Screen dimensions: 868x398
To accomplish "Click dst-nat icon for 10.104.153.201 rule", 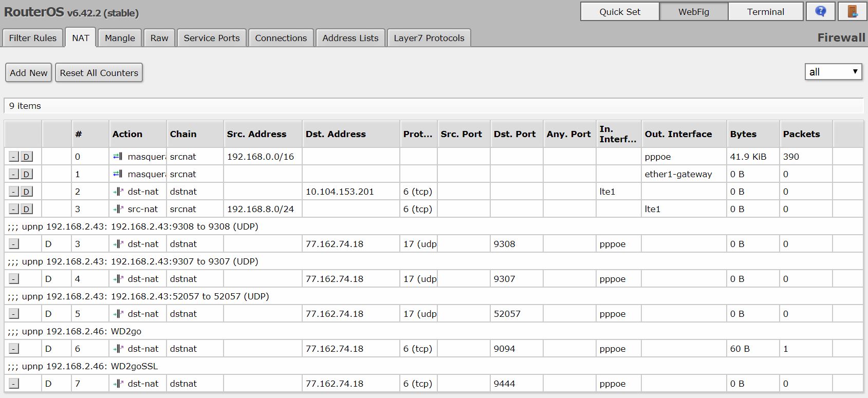I will [118, 192].
